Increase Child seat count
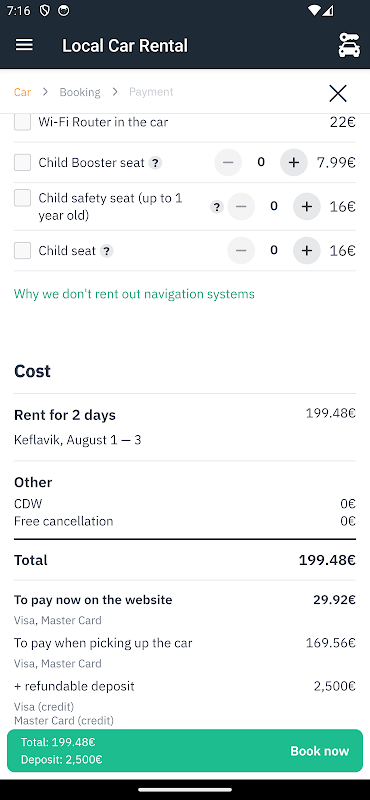Screen dimensions: 370x800 tap(306, 250)
